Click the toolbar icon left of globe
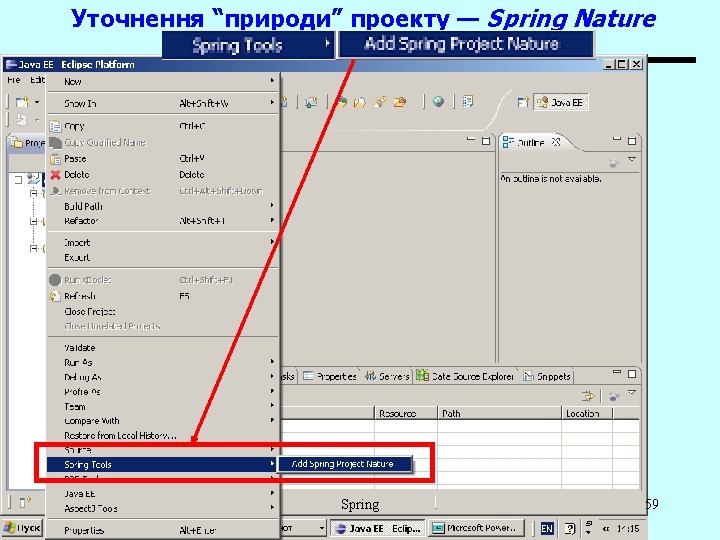Screen dimensions: 720x540 coord(400,102)
